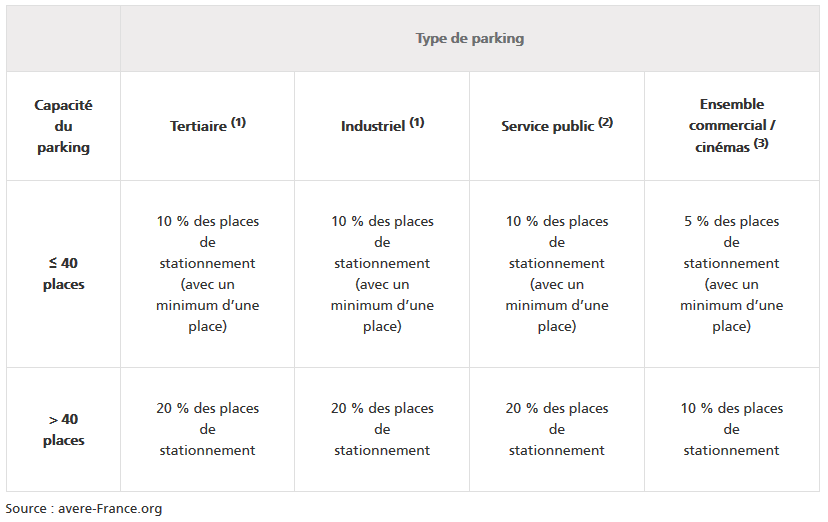828x522 pixels.
Task: Click the 'Industriel (1)' column header
Action: [x=382, y=126]
